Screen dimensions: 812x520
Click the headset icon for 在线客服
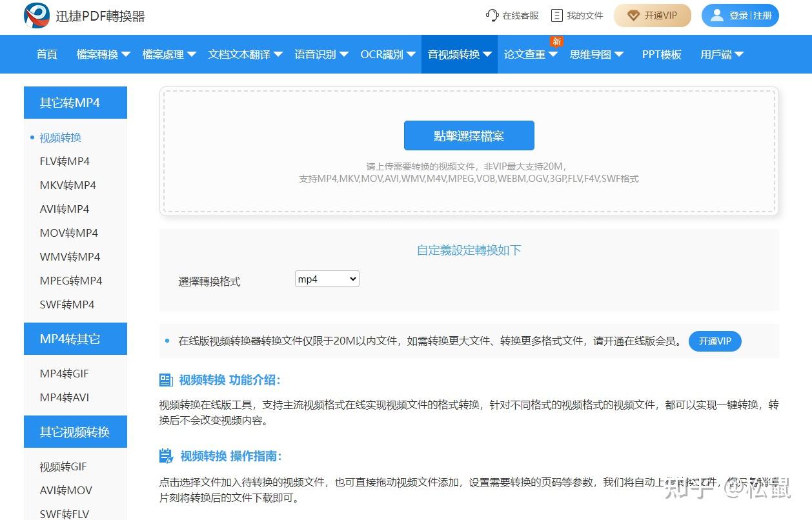[x=492, y=15]
